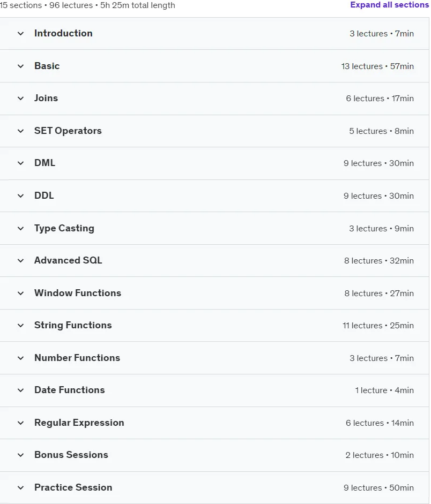Click the 9 lectures • 50min label
The width and height of the screenshot is (431, 504).
coord(378,487)
